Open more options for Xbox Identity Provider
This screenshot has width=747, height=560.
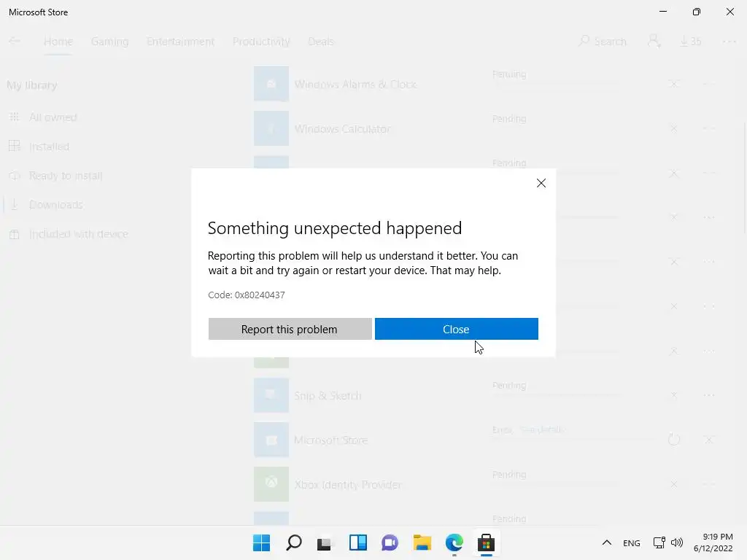coord(709,484)
